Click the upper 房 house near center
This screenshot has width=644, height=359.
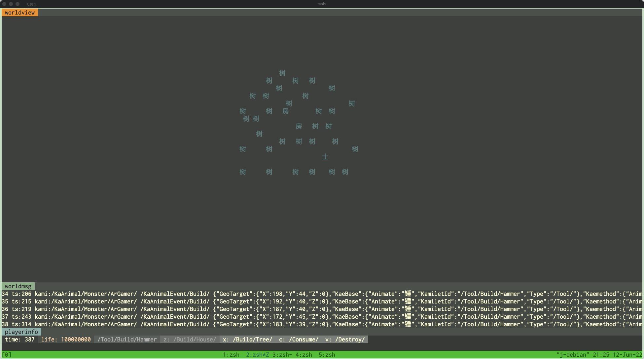coord(286,111)
